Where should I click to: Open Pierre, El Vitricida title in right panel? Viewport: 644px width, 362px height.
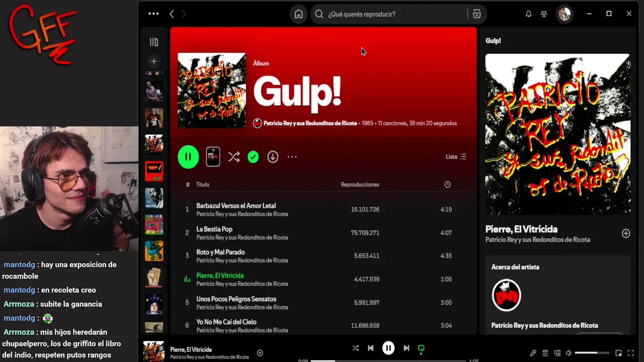521,229
